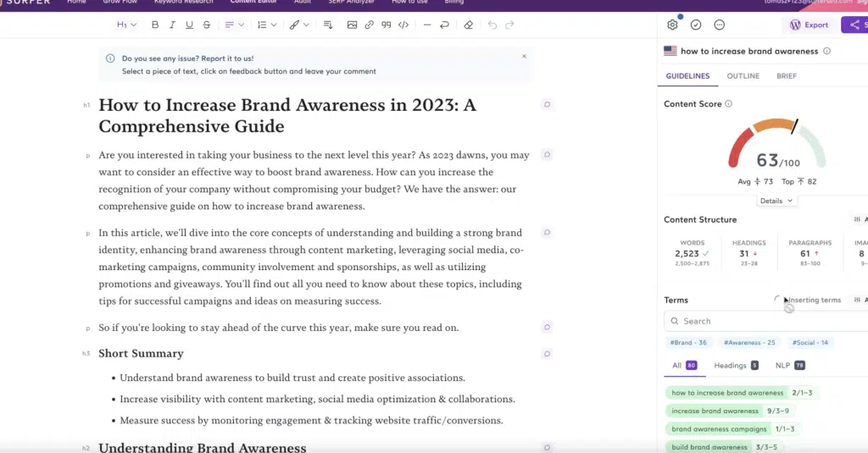The height and width of the screenshot is (453, 868).
Task: Apply blockquote formatting icon
Action: click(x=386, y=25)
